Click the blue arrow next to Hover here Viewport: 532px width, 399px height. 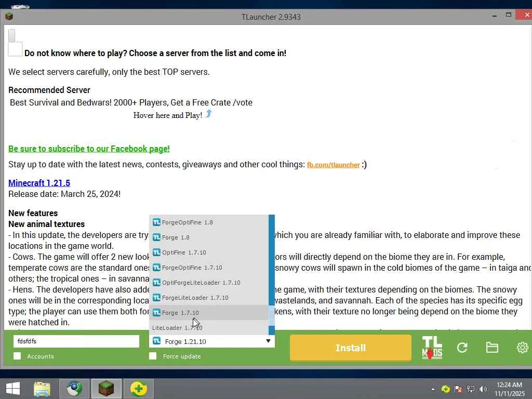[x=209, y=114]
